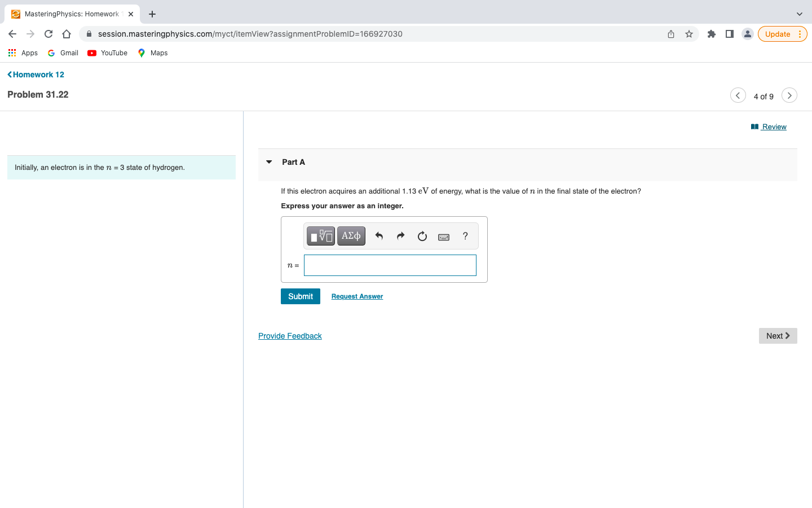Click browser back arrow
The image size is (812, 508).
[x=12, y=34]
